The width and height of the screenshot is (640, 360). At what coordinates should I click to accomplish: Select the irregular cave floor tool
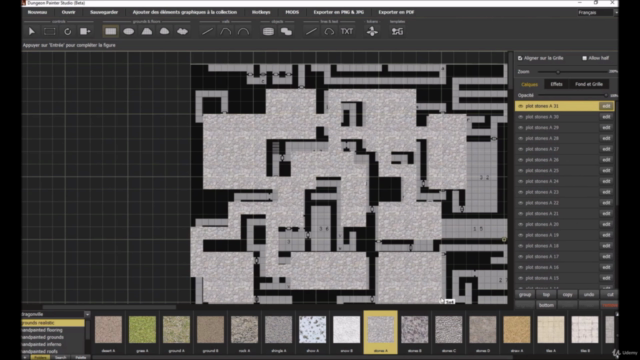tap(182, 31)
